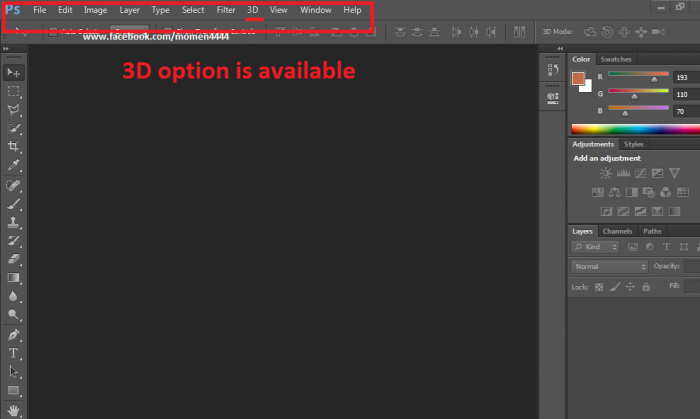Select the Pen tool

13,335
